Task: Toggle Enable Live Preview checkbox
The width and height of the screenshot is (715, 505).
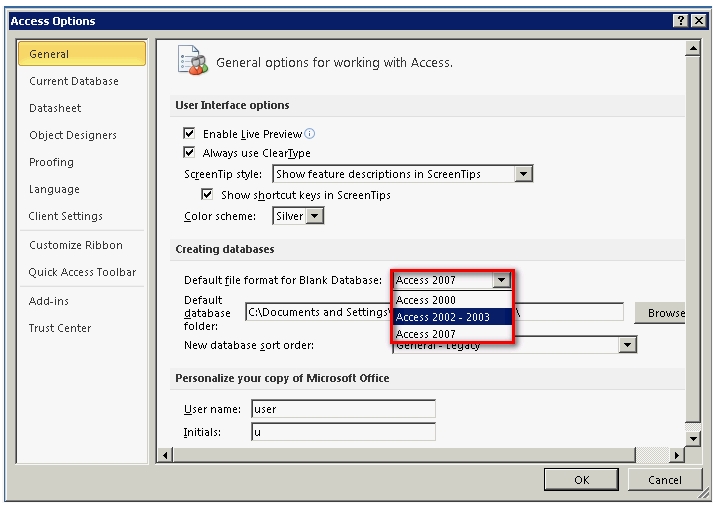Action: pos(189,133)
